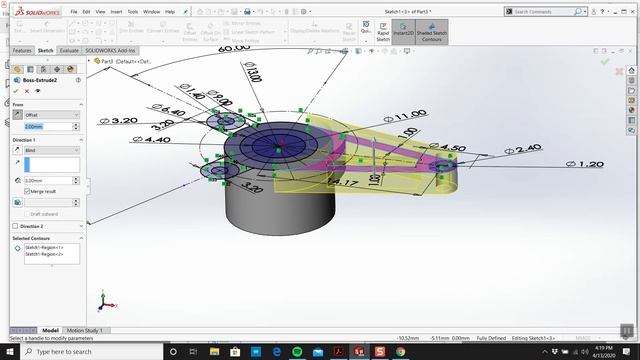640x360 pixels.
Task: Adjust the offset value 2.00mm spinner
Action: click(76, 127)
